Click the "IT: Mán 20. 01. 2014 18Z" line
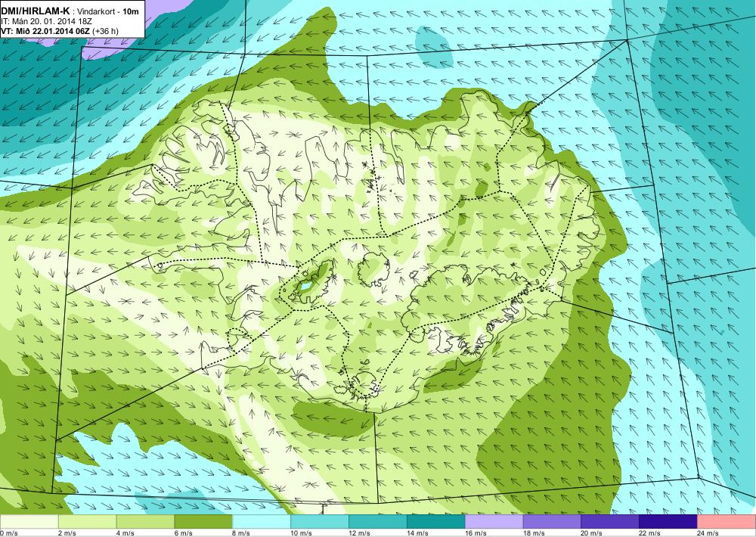The image size is (756, 537). pyautogui.click(x=47, y=21)
